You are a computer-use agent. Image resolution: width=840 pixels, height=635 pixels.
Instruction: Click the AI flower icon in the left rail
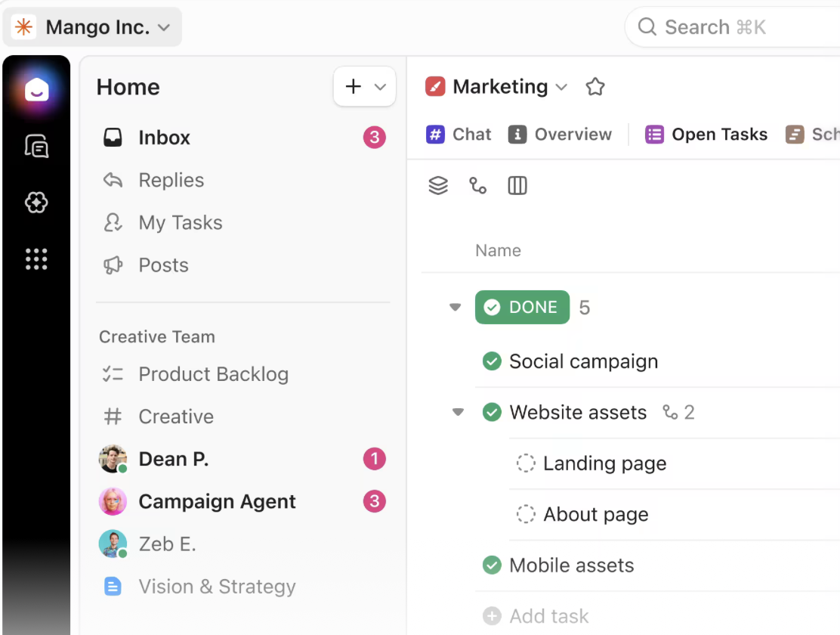36,203
